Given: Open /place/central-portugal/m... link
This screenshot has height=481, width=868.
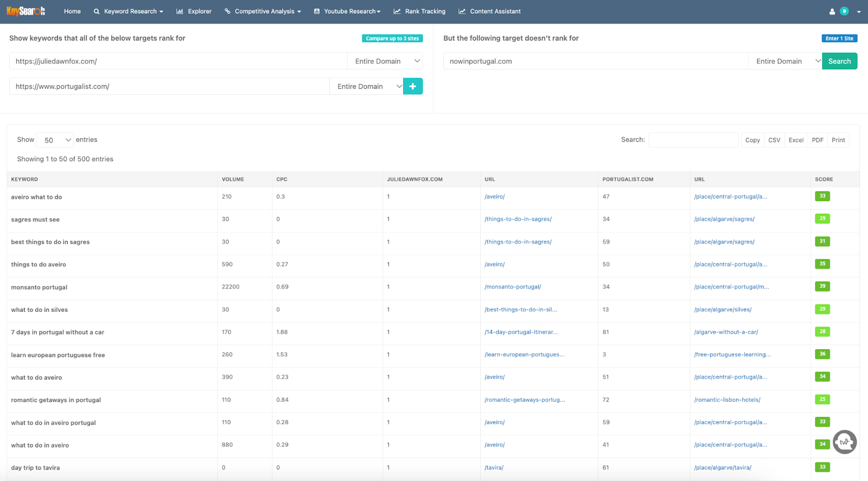Looking at the screenshot, I should (x=731, y=287).
